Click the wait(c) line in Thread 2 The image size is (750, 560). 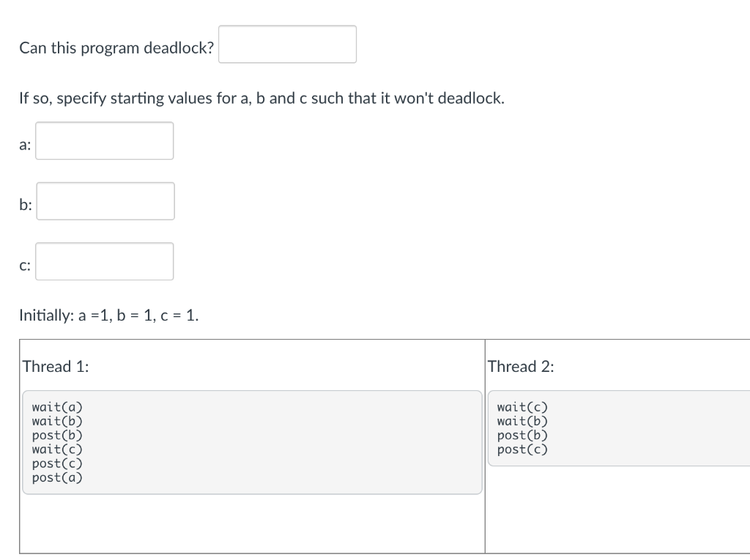pyautogui.click(x=521, y=407)
